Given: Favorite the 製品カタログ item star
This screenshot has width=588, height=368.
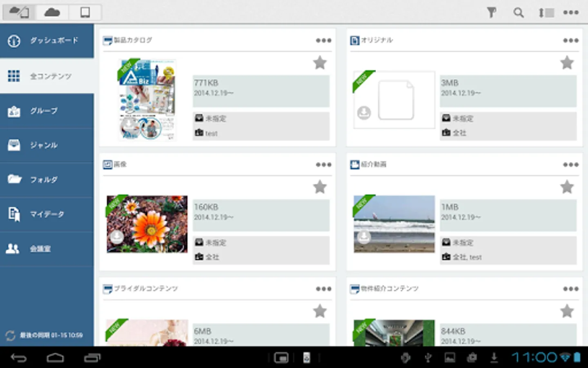Looking at the screenshot, I should pos(320,63).
